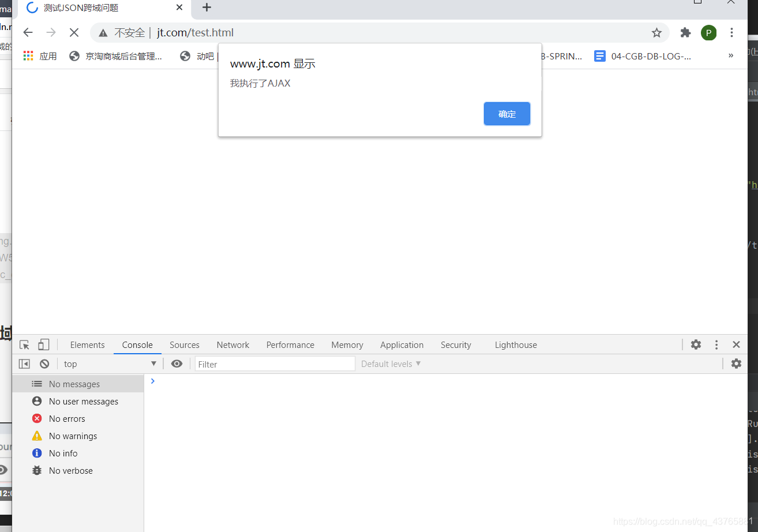Viewport: 758px width, 532px height.
Task: Switch to the Lighthouse tab
Action: point(516,345)
